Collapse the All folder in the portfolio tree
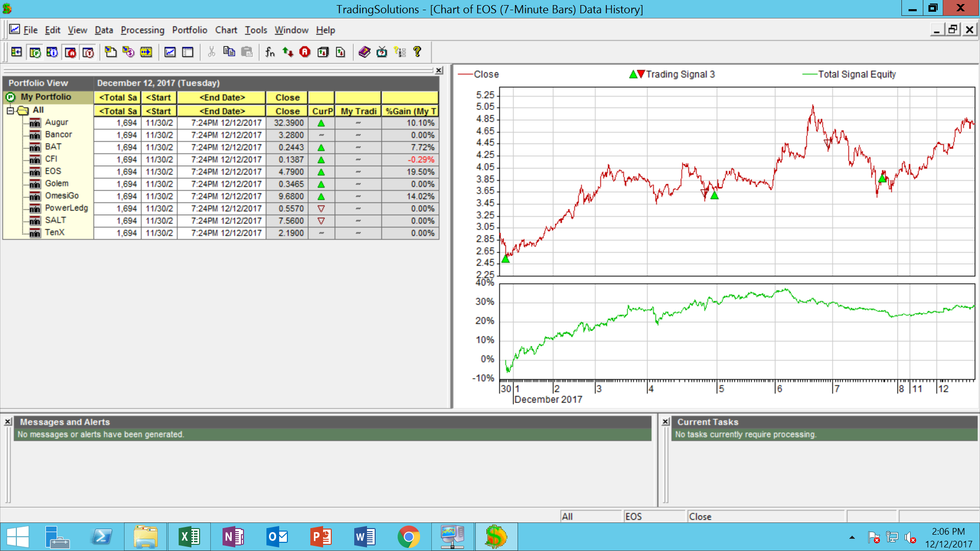The image size is (980, 551). pyautogui.click(x=10, y=110)
